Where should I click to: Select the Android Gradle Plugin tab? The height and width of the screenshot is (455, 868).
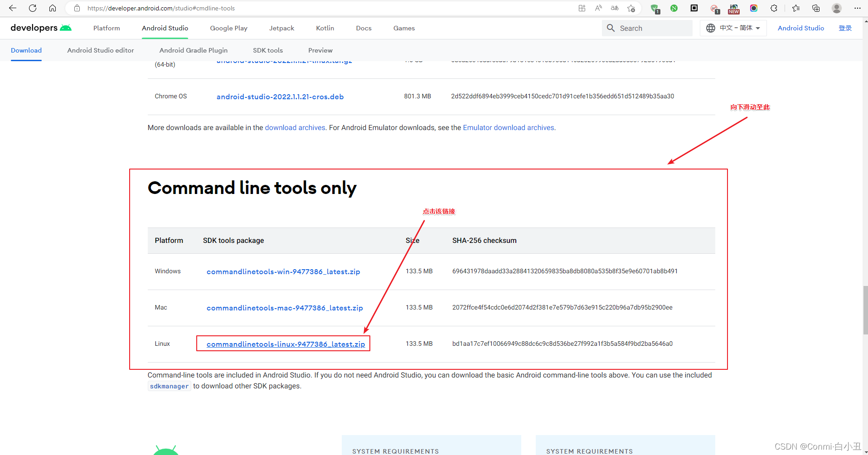click(194, 50)
